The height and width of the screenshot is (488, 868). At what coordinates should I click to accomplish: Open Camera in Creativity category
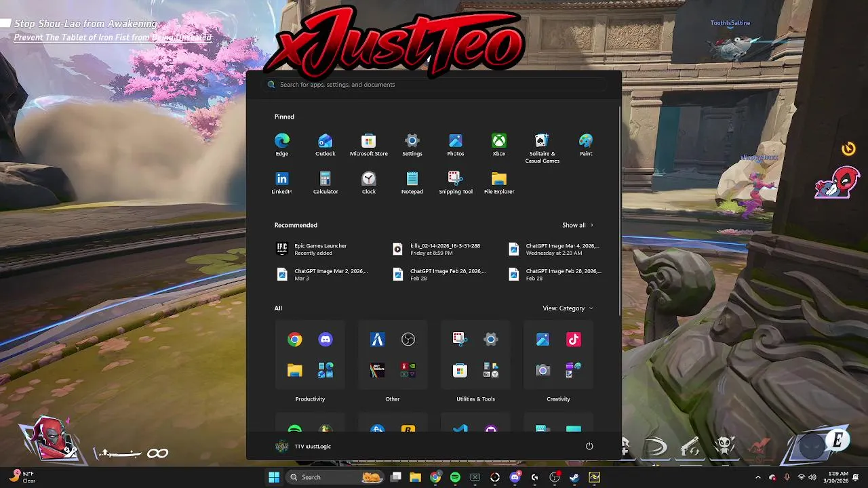542,370
